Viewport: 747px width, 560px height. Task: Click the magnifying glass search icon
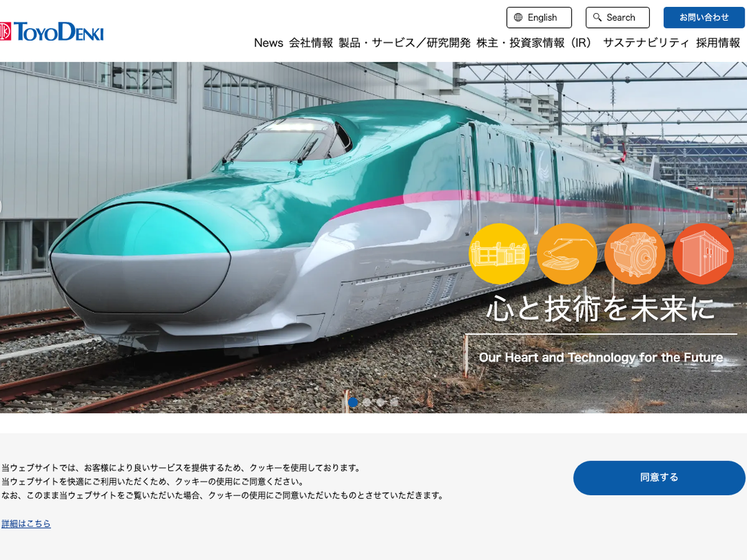pyautogui.click(x=598, y=17)
